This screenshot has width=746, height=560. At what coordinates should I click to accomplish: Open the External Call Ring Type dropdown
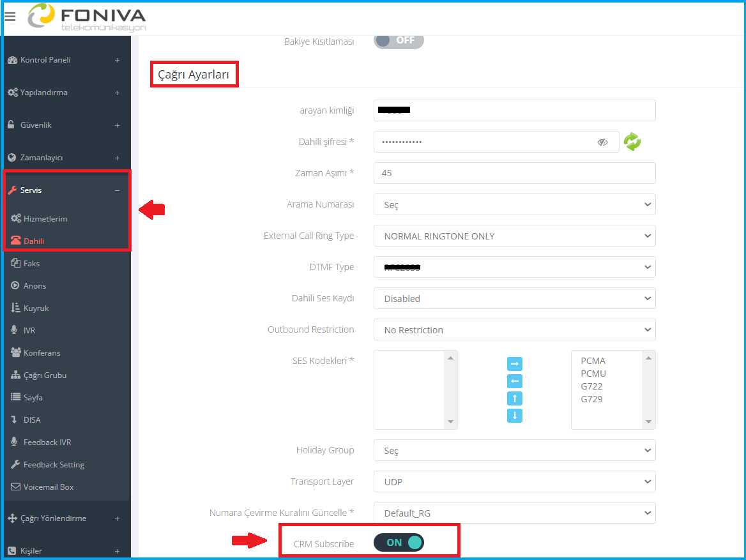coord(514,236)
